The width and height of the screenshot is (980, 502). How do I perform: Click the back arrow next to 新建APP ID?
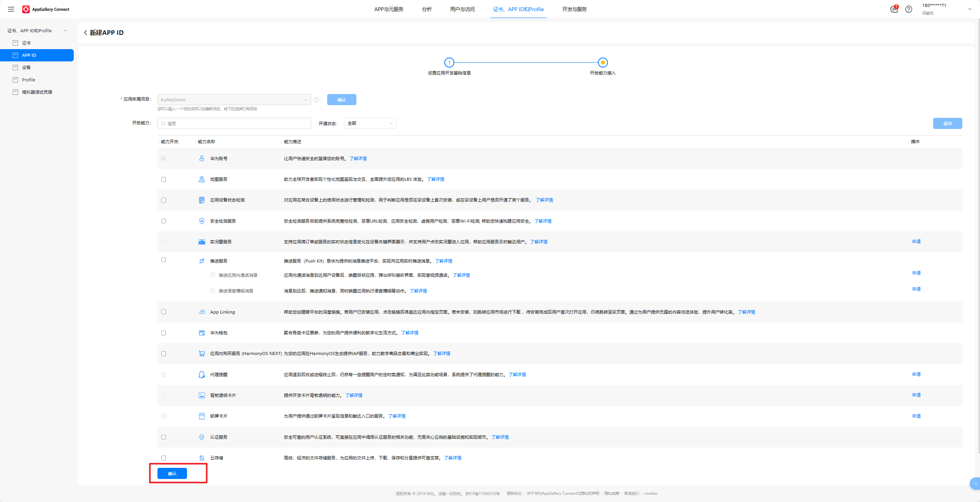pyautogui.click(x=85, y=33)
